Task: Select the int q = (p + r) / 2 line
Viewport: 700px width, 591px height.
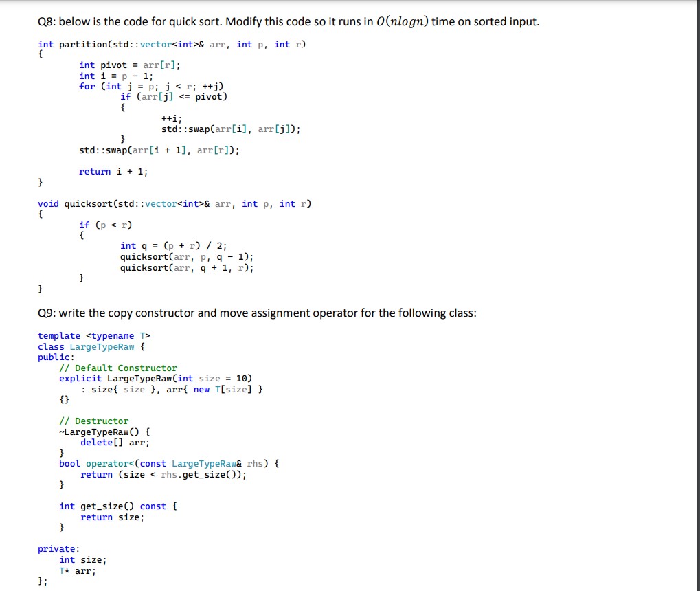Action: tap(173, 245)
